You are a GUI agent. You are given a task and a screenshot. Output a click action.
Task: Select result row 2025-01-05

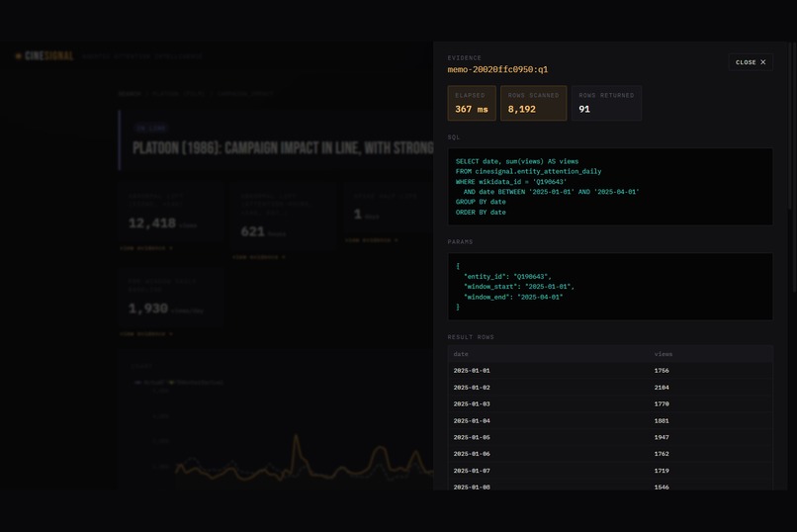pos(610,437)
